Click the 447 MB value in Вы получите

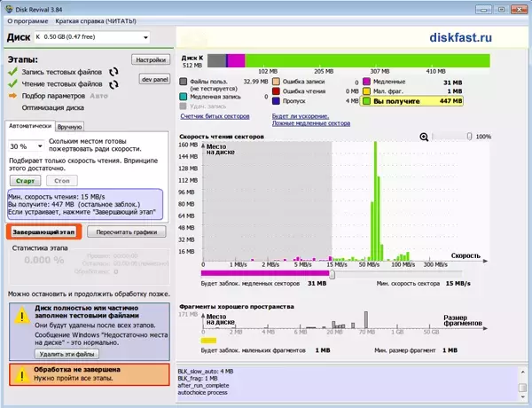(450, 101)
